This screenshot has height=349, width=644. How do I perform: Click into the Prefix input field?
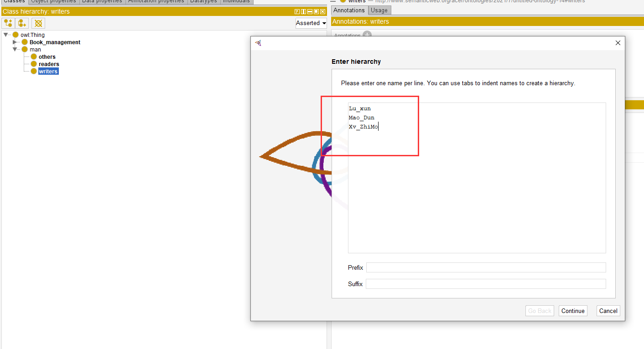(x=486, y=267)
